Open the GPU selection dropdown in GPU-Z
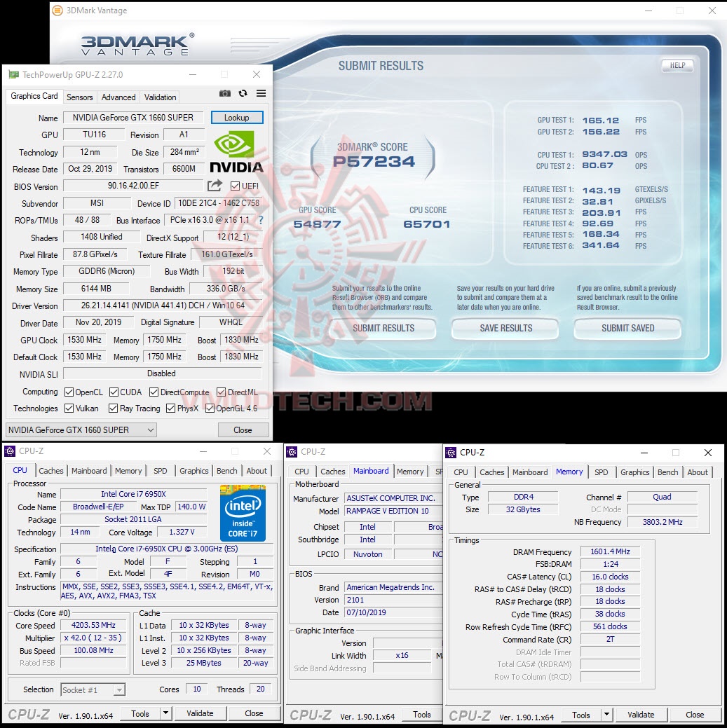Screen dimensions: 727x728 pyautogui.click(x=81, y=430)
